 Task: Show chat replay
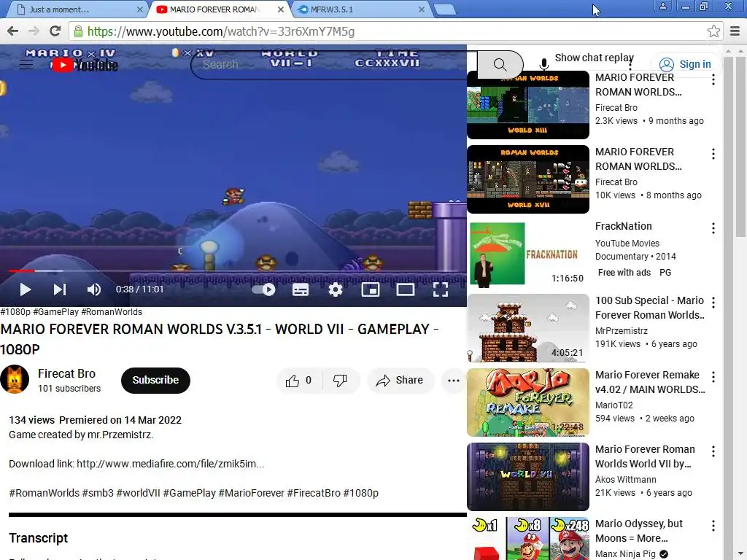point(594,58)
